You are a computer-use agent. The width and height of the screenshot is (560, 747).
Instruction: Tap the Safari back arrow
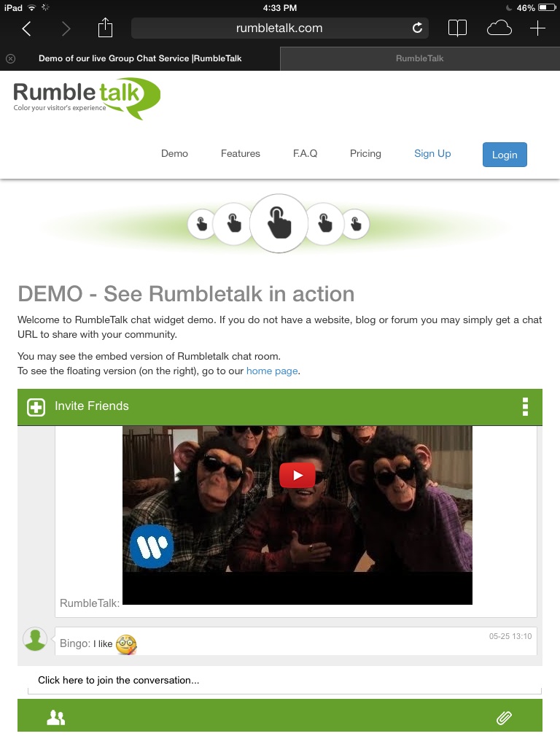(x=27, y=28)
